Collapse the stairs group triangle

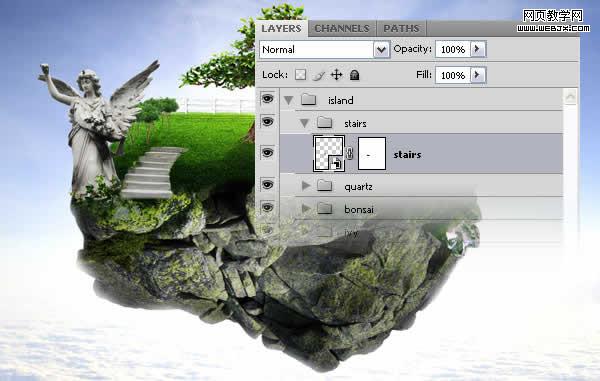tap(304, 123)
